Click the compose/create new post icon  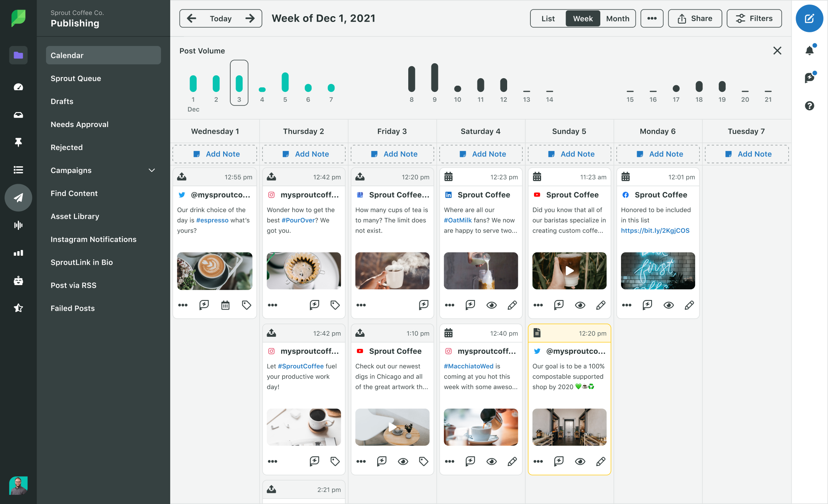click(x=810, y=18)
